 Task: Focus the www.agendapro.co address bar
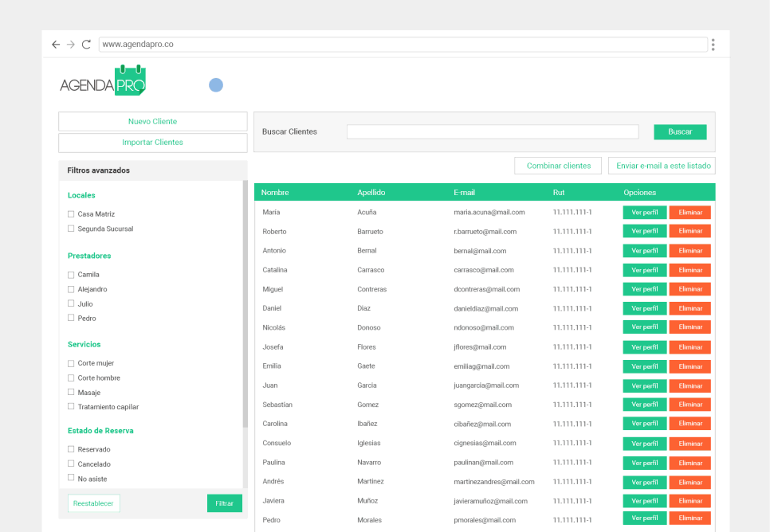coord(403,44)
